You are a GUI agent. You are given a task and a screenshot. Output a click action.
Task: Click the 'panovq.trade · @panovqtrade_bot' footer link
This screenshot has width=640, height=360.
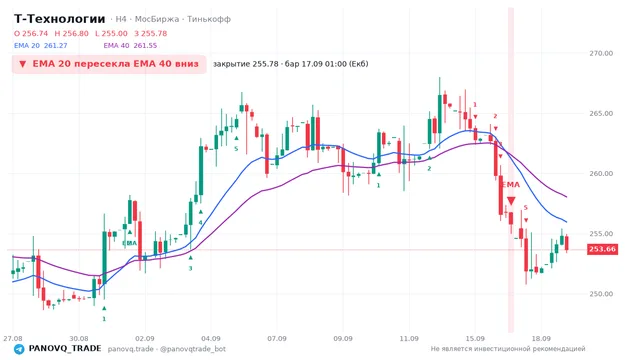coord(167,349)
